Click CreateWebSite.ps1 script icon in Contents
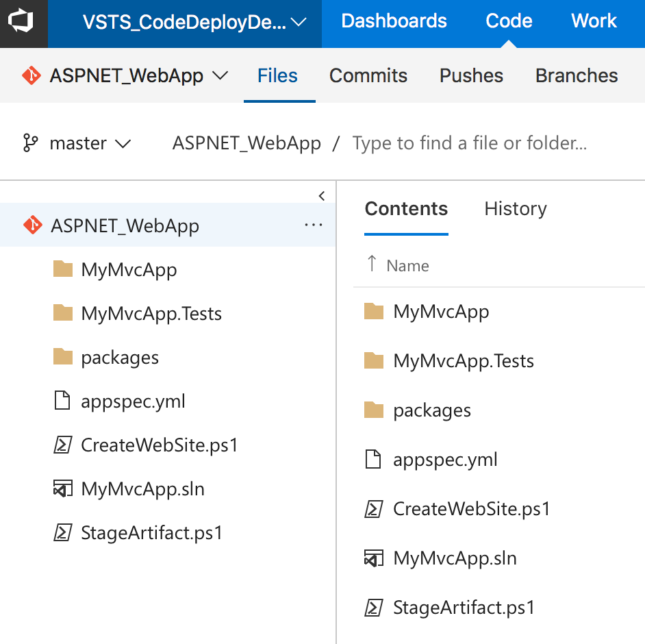Viewport: 645px width, 644px height. pos(374,509)
